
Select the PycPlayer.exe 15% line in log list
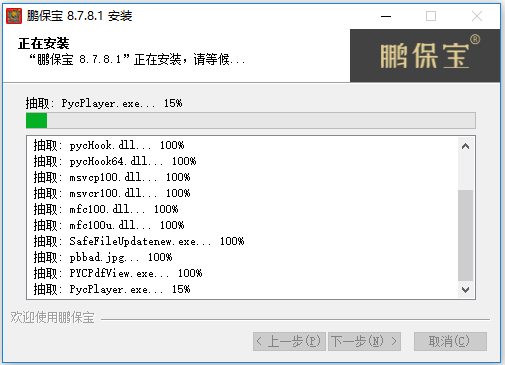click(x=112, y=289)
